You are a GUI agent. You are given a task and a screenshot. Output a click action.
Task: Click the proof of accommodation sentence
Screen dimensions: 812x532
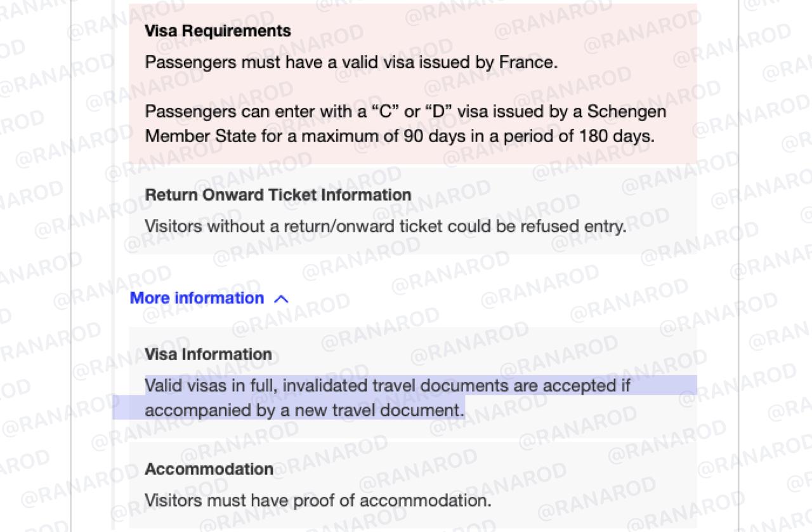(318, 501)
